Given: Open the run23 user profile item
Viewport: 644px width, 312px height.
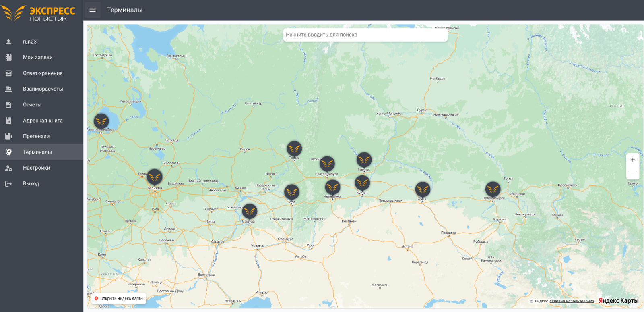Looking at the screenshot, I should tap(41, 42).
